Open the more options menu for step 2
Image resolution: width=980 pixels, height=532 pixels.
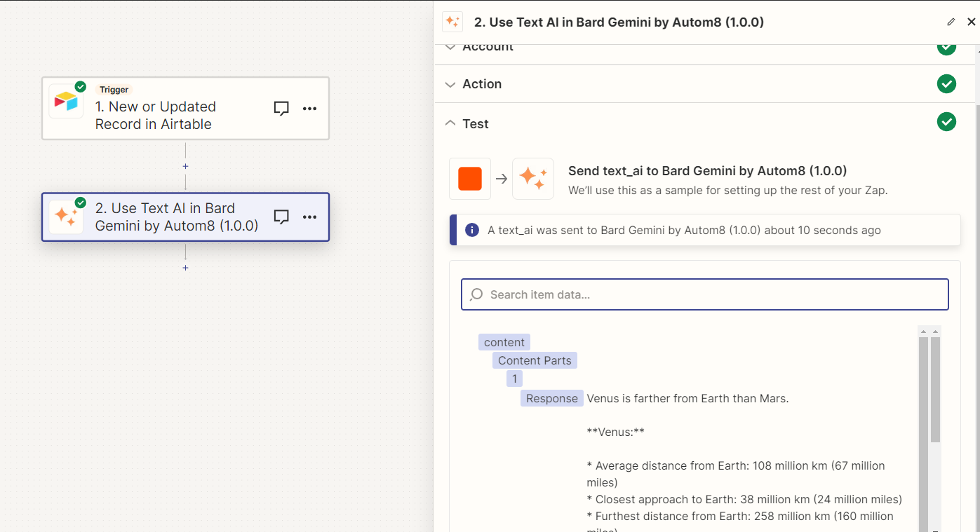pos(309,217)
